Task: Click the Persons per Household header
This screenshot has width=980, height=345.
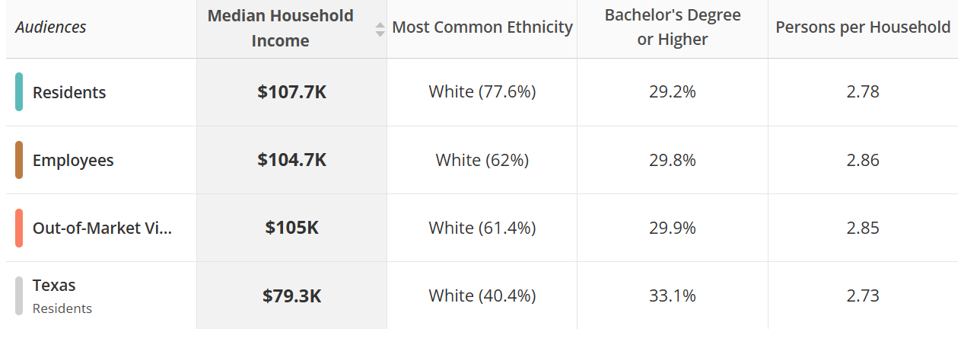Action: tap(862, 27)
